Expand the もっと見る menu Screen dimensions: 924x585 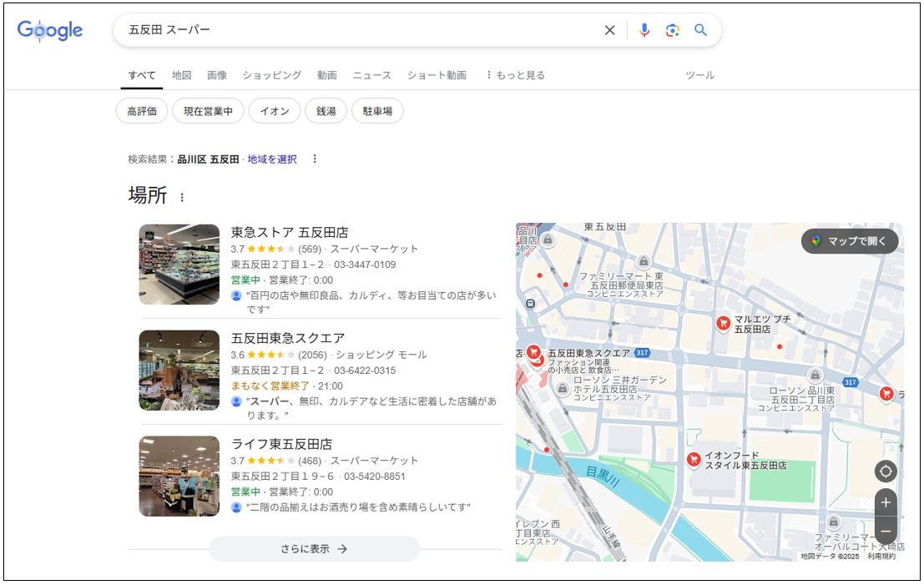516,75
